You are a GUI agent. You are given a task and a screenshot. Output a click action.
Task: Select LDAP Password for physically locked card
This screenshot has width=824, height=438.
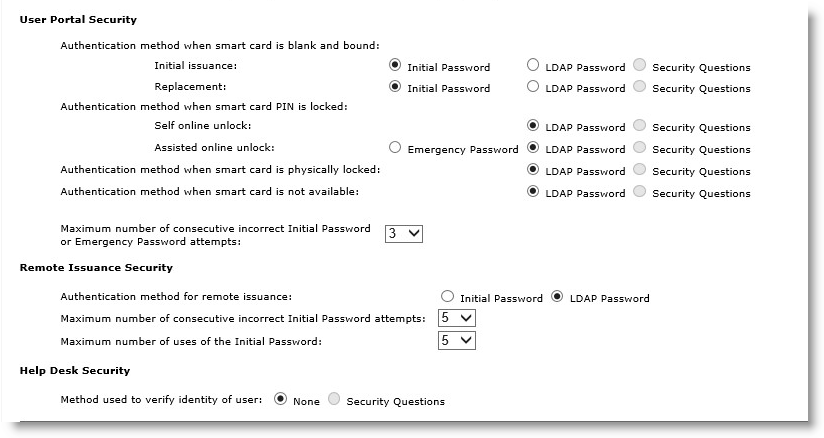pos(533,169)
